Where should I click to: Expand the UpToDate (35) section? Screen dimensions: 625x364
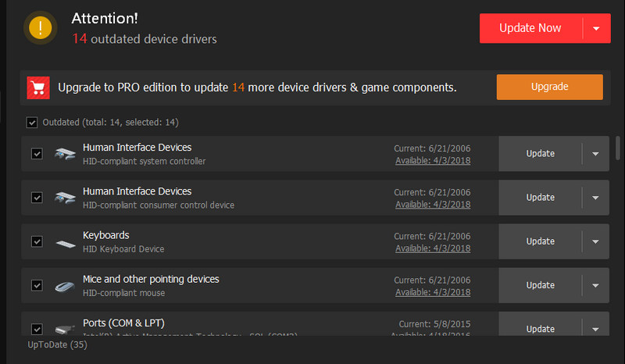coord(58,344)
